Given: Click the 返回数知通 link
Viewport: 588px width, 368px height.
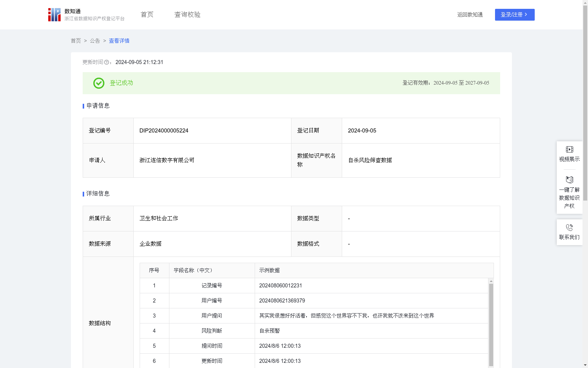Looking at the screenshot, I should coord(470,15).
